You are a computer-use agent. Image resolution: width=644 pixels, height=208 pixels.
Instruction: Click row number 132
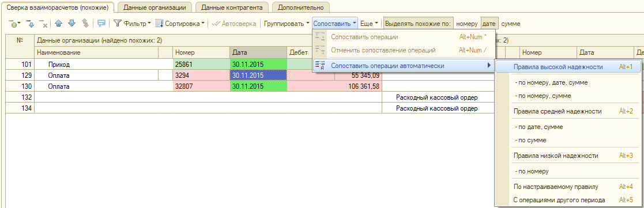click(20, 97)
